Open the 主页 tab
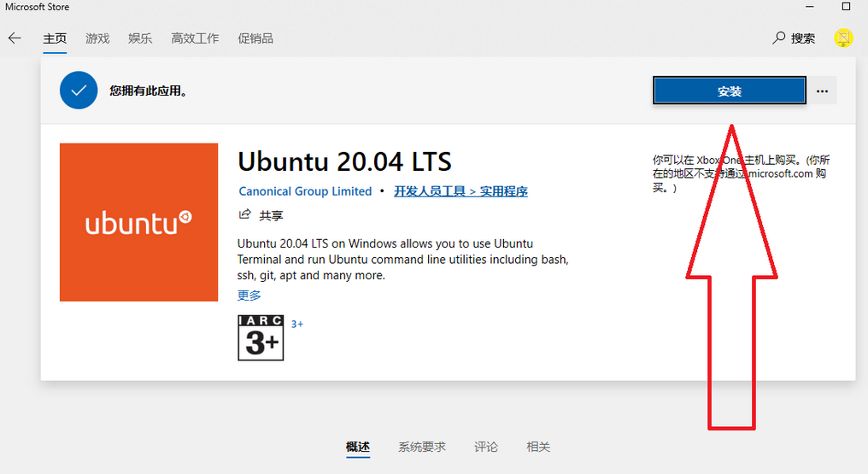Screen dimensions: 868x474 click(x=55, y=38)
